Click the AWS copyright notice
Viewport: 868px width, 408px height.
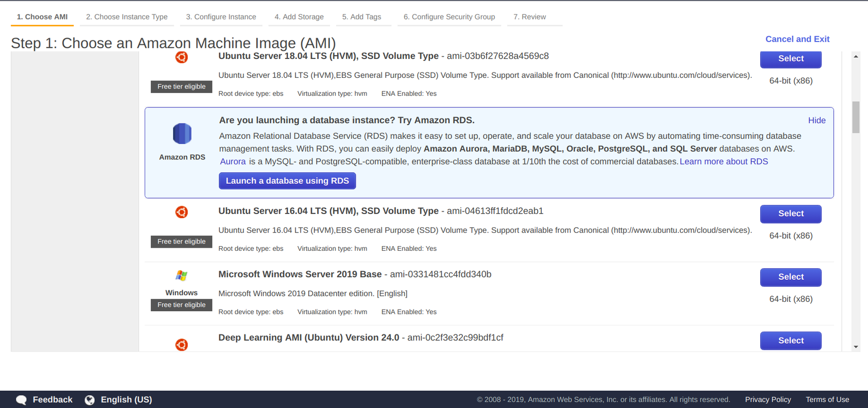click(603, 400)
